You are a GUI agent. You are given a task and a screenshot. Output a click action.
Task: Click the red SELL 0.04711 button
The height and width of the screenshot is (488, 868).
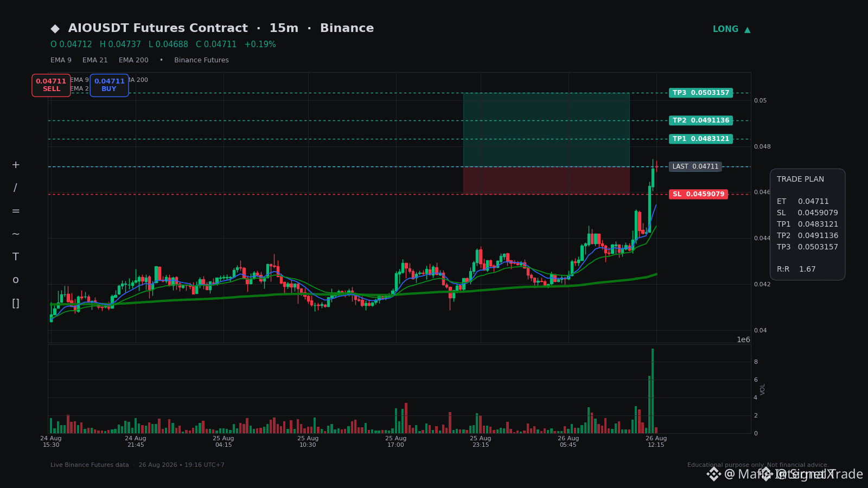point(51,85)
